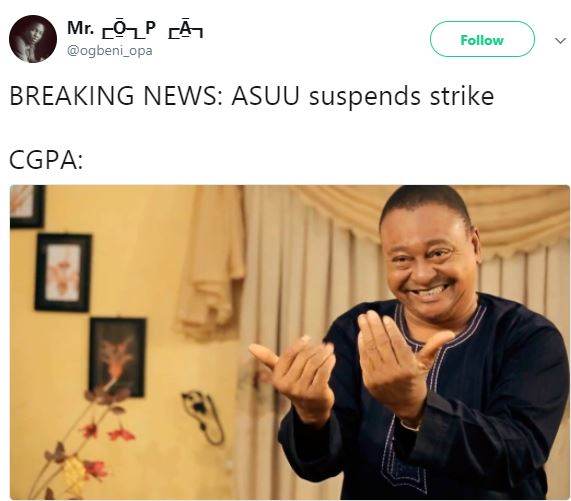Click the green Follow button
Viewport: 571px width, 501px height.
coord(482,39)
